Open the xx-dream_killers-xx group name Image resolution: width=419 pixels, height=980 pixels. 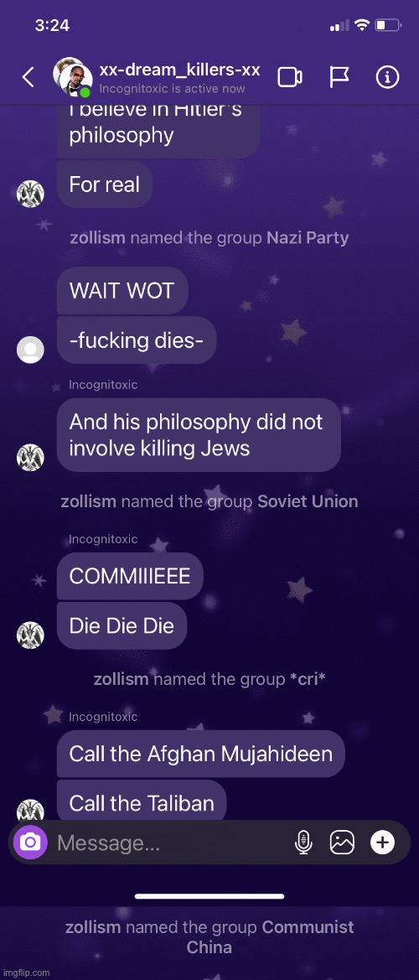179,70
